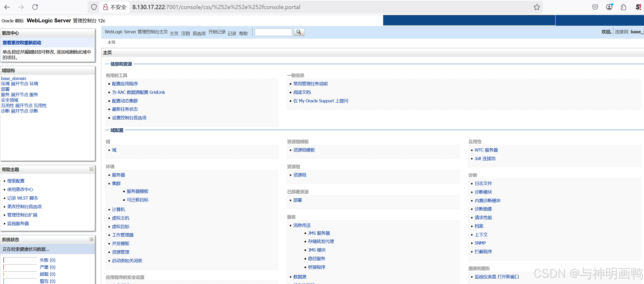Viewport: 644px width, 284px height.
Task: Open 计算机 link
Action: (118, 209)
